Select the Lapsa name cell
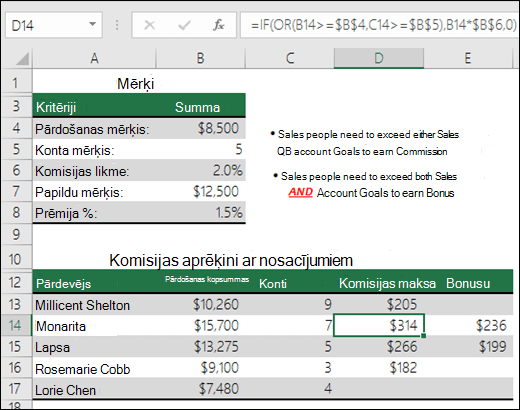Image resolution: width=520 pixels, height=410 pixels. point(94,347)
